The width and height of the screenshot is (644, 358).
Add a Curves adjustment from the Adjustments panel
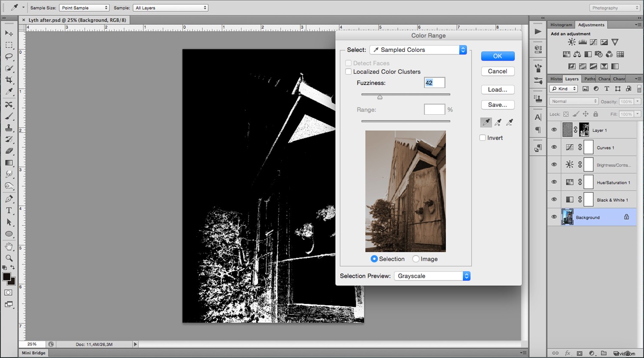[593, 42]
